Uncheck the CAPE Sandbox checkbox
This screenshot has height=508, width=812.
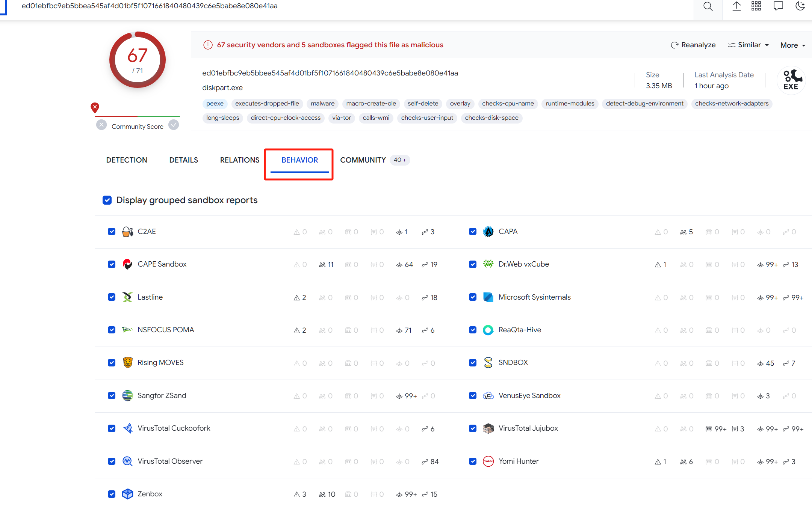[x=112, y=264]
